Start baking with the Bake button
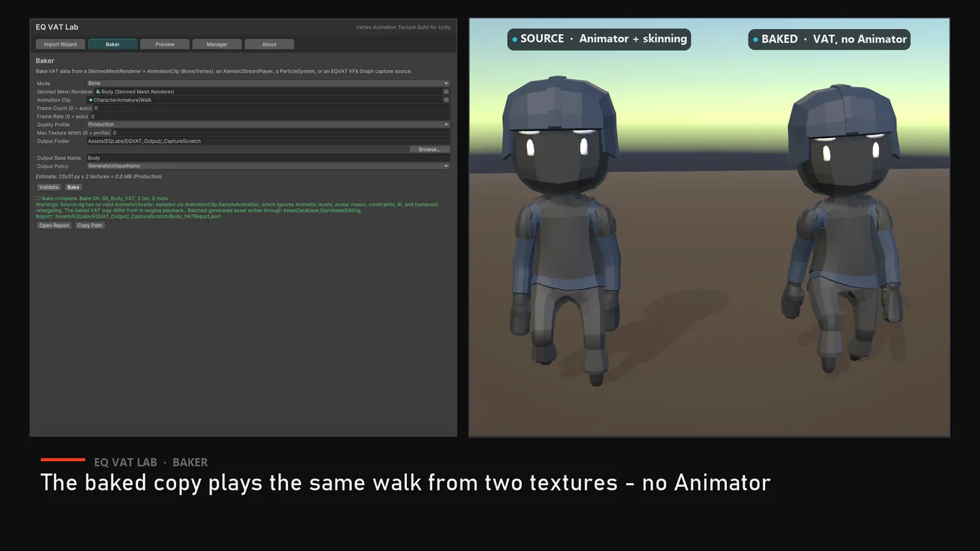 click(73, 187)
